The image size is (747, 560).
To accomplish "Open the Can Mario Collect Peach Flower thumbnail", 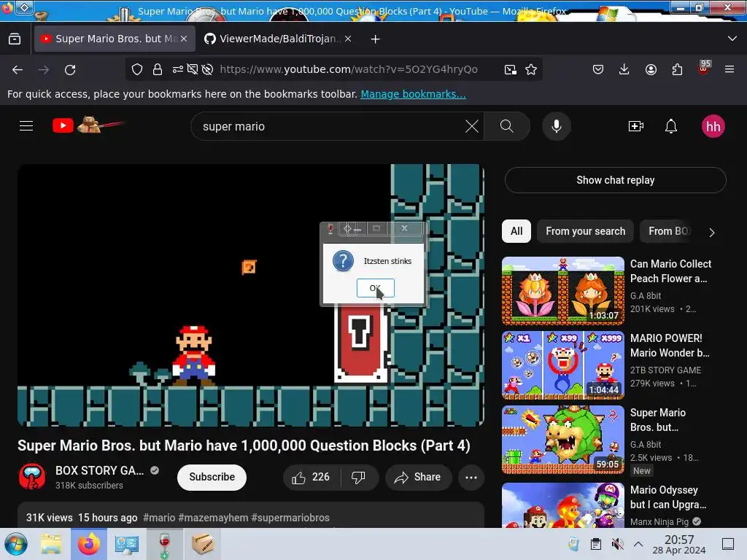I will point(562,290).
